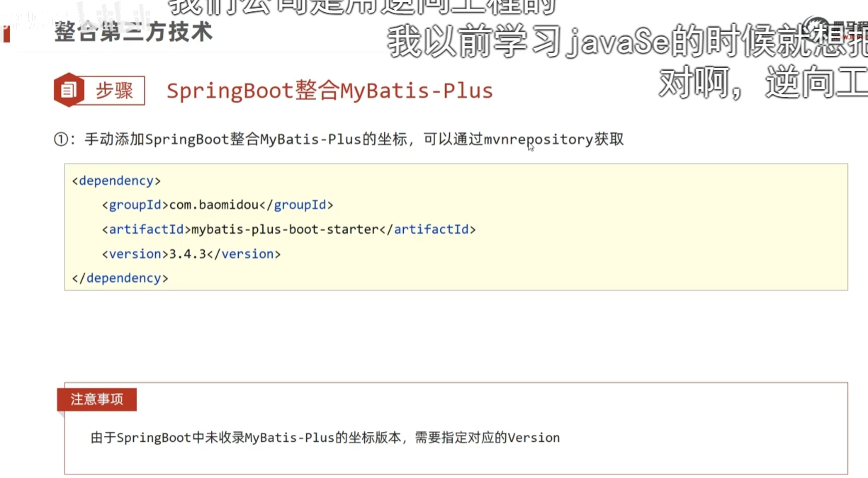This screenshot has height=478, width=868.
Task: Click the opening <dependency> tag line
Action: click(116, 181)
